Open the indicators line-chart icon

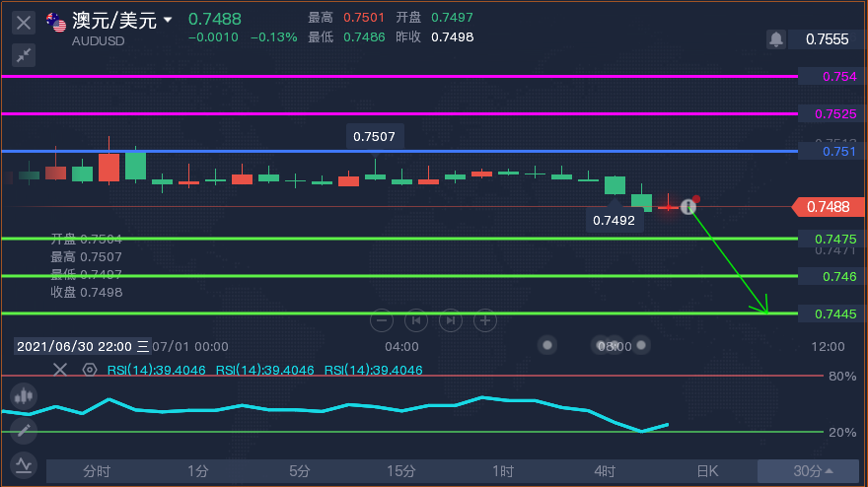coord(24,465)
